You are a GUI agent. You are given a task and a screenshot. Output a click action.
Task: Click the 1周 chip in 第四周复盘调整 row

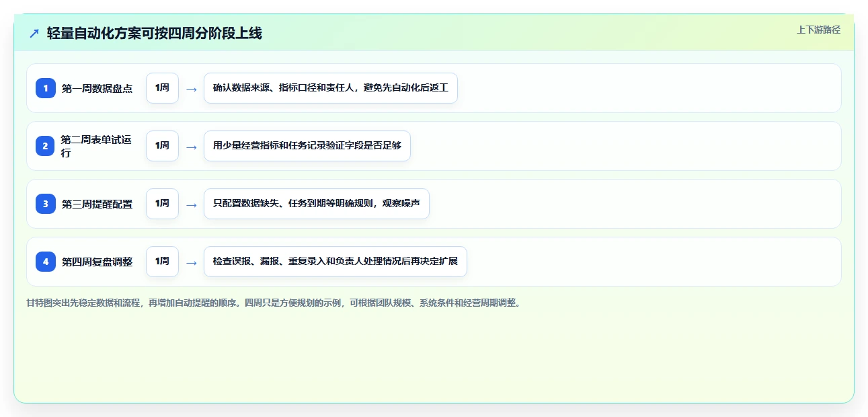pyautogui.click(x=162, y=262)
